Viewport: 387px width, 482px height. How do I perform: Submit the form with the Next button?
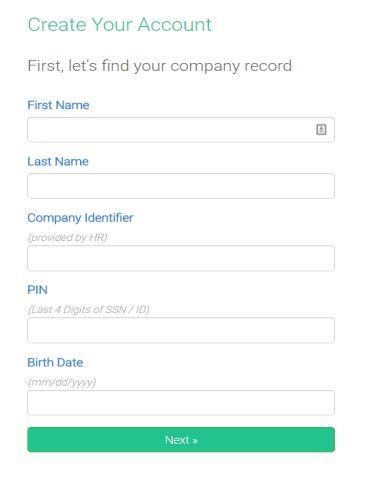click(x=181, y=440)
